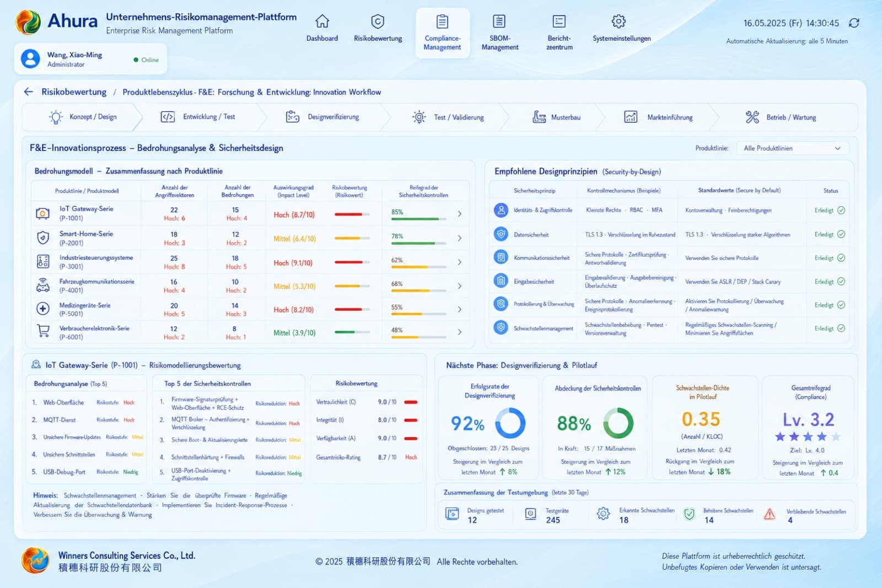Expand the Medizingeräte-Serie row chevron
The image size is (882, 588).
pos(459,310)
